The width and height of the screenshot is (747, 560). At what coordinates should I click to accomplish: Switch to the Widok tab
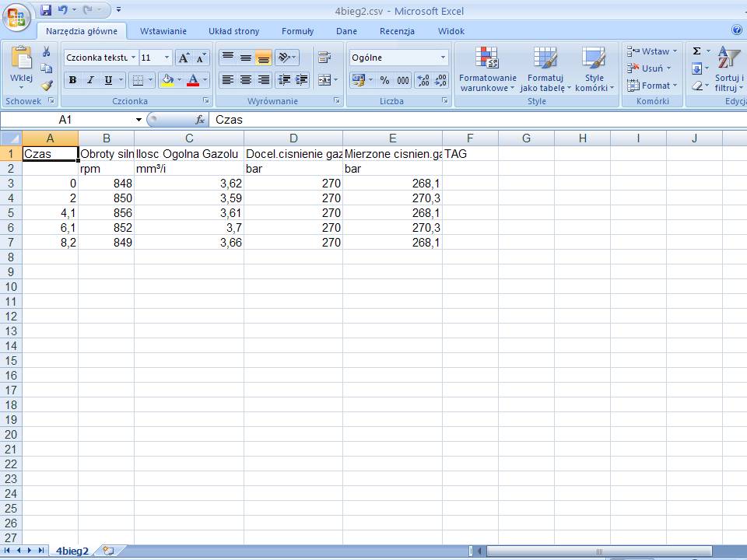tap(451, 31)
